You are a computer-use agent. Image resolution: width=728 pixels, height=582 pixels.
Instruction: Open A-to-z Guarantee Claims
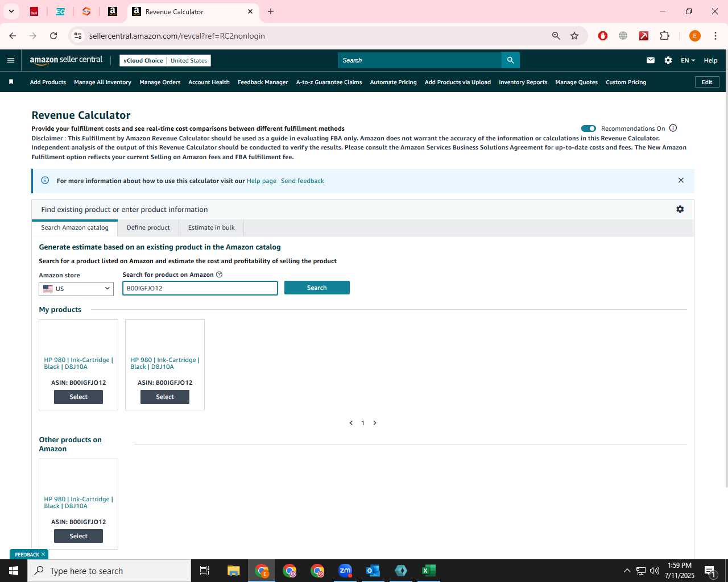pos(329,82)
